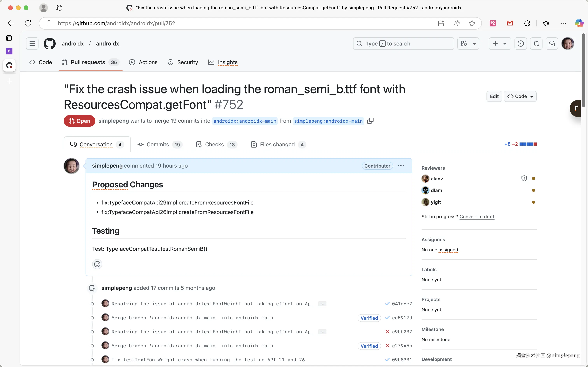Click the browser refresh icon
Viewport: 588px width, 367px height.
pos(28,23)
